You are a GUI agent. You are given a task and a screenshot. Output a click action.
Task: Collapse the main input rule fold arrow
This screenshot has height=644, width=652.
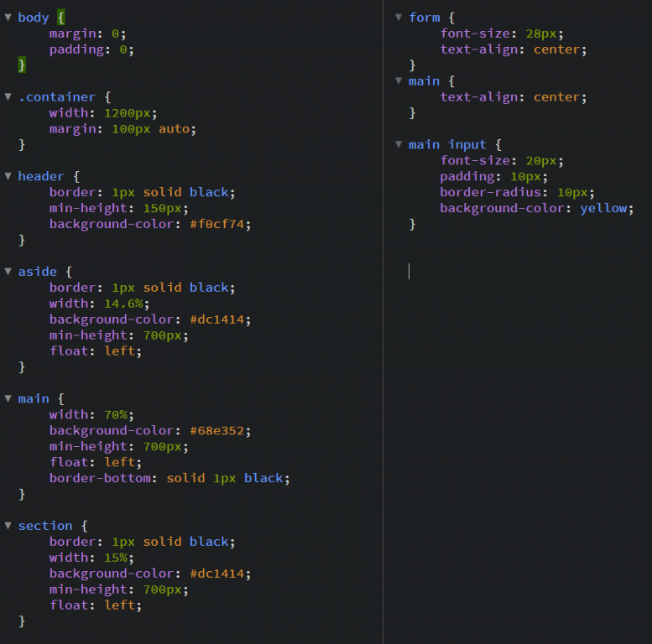(399, 144)
